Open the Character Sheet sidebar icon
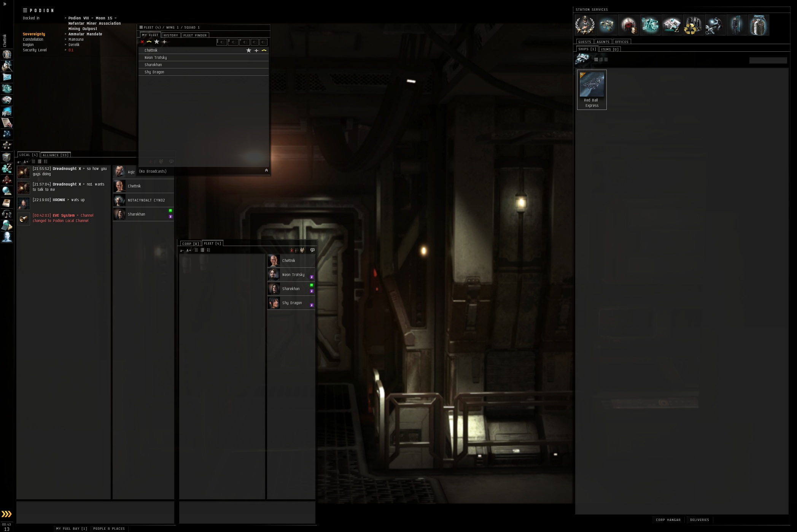797x532 pixels. 7,54
